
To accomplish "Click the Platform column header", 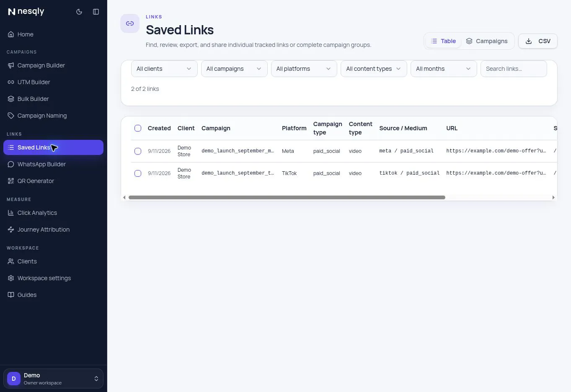I will click(x=294, y=128).
